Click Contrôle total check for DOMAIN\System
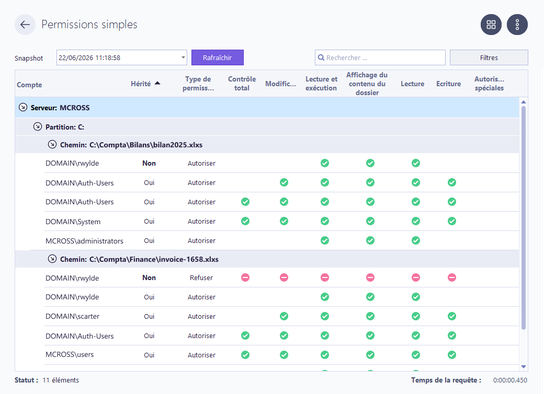 click(x=245, y=221)
